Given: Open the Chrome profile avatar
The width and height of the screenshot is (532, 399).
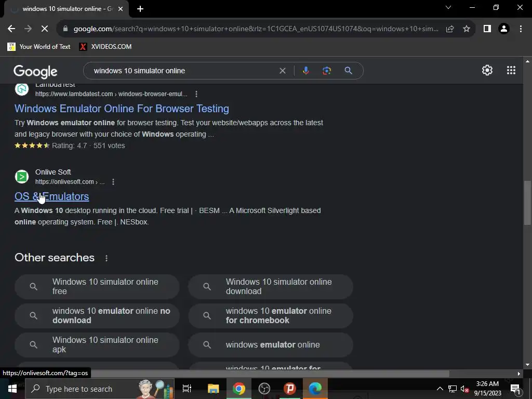Looking at the screenshot, I should click(x=504, y=29).
